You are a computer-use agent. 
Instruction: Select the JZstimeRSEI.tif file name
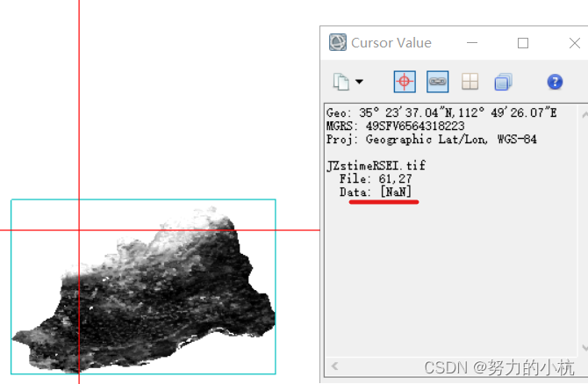point(376,165)
